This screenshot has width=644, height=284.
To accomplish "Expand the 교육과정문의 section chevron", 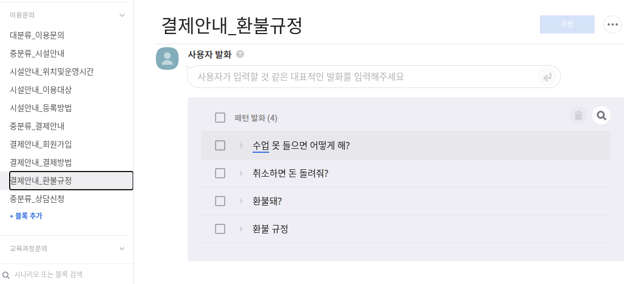I will click(122, 249).
